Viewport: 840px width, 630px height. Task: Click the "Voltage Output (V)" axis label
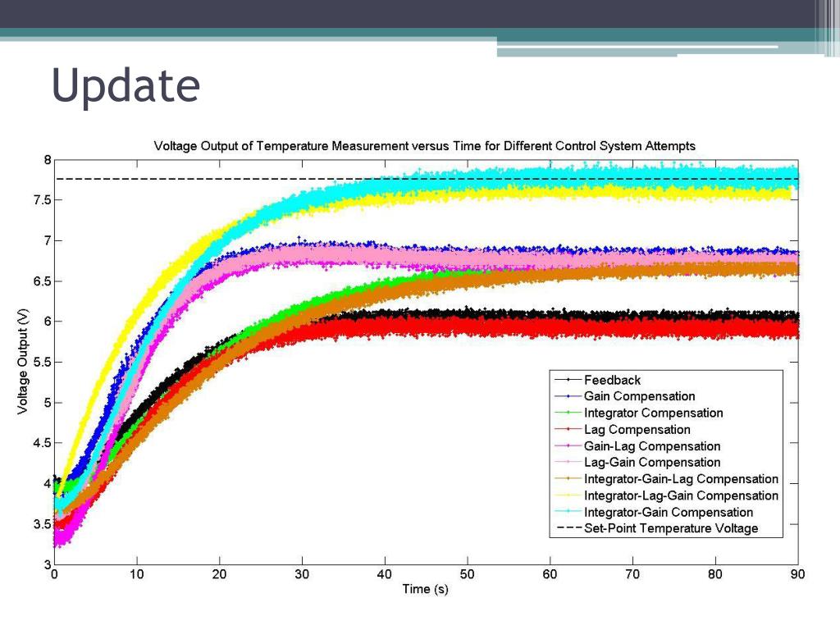point(22,362)
